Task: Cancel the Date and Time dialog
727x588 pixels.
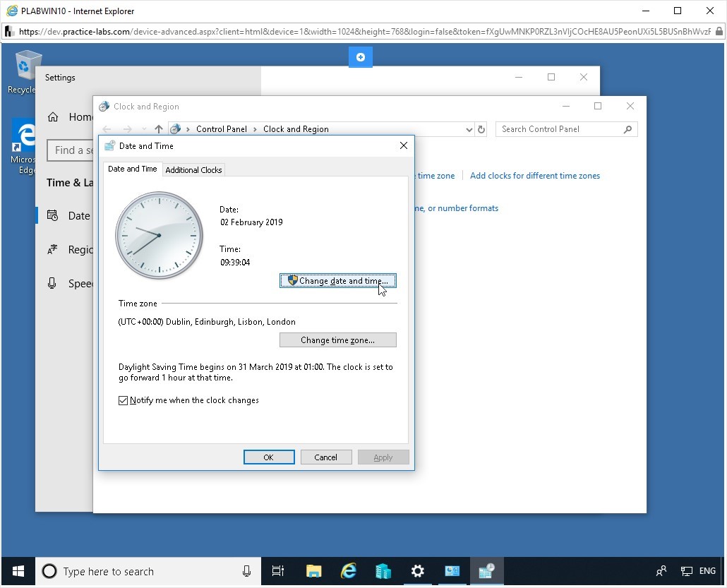Action: [x=326, y=457]
